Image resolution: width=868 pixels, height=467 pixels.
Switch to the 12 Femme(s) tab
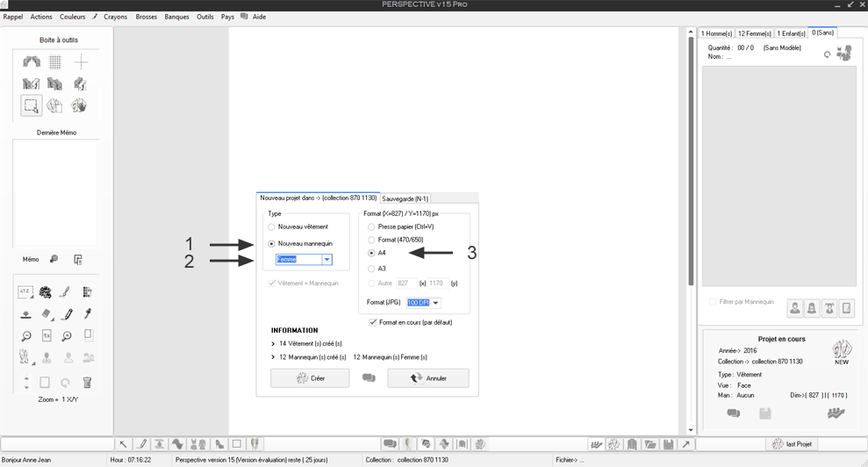point(754,33)
